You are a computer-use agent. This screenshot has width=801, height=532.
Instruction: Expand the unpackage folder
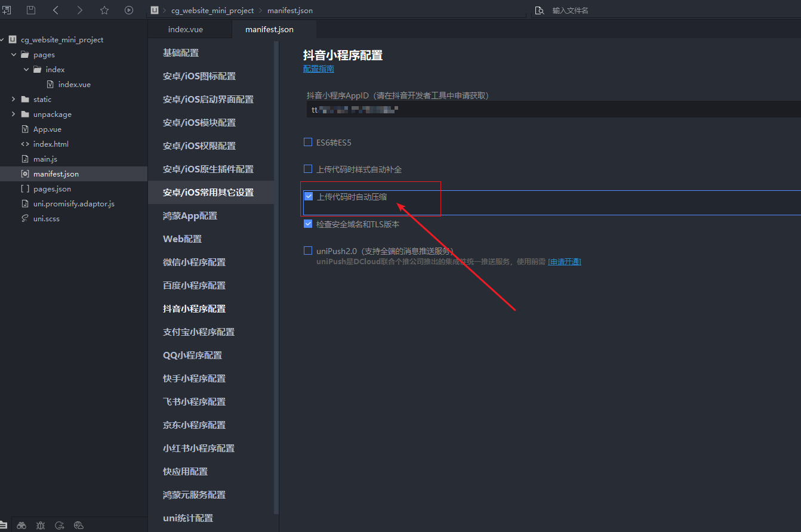[13, 114]
